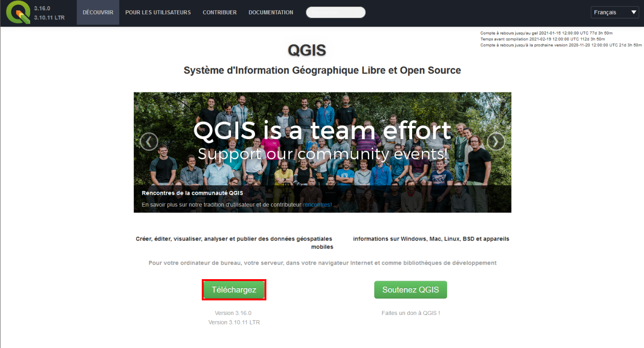Click the Téléchargez button
The width and height of the screenshot is (644, 348).
pos(234,290)
